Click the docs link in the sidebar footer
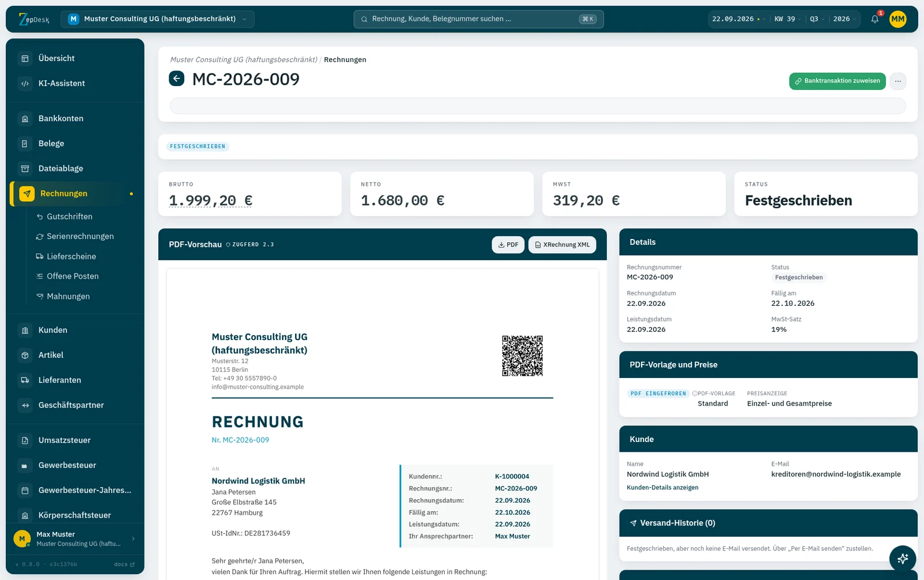 [x=124, y=564]
